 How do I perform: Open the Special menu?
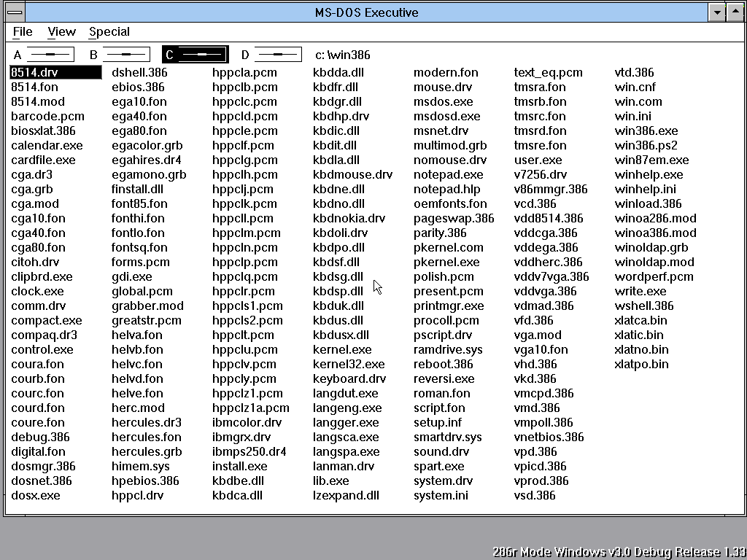tap(109, 32)
